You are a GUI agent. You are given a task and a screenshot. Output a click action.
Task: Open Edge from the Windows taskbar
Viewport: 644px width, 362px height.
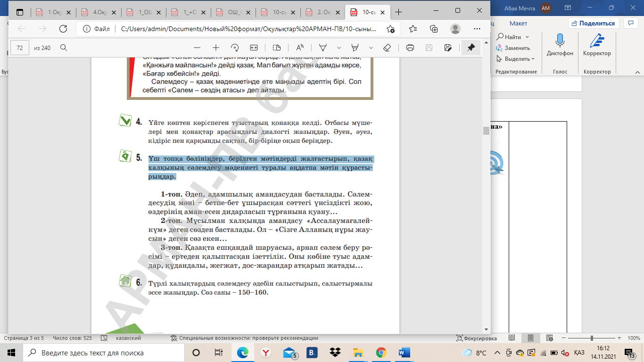pyautogui.click(x=243, y=353)
